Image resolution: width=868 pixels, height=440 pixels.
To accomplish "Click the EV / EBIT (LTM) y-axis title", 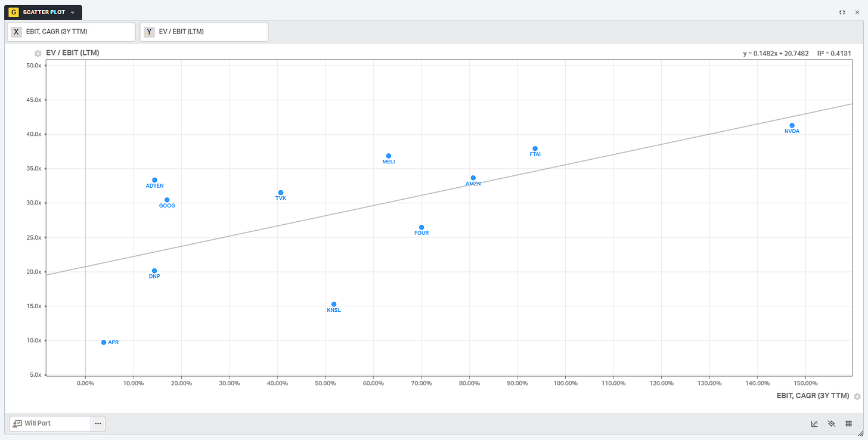I will tap(73, 53).
